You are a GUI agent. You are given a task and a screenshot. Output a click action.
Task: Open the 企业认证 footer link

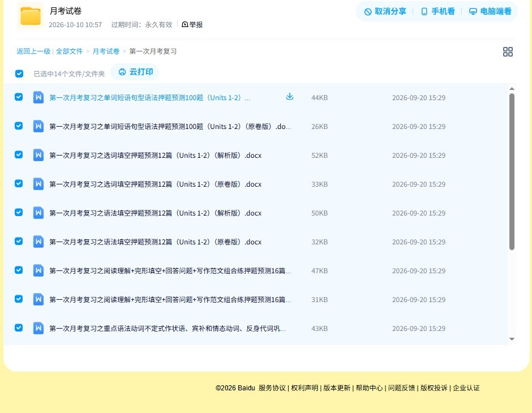click(466, 388)
